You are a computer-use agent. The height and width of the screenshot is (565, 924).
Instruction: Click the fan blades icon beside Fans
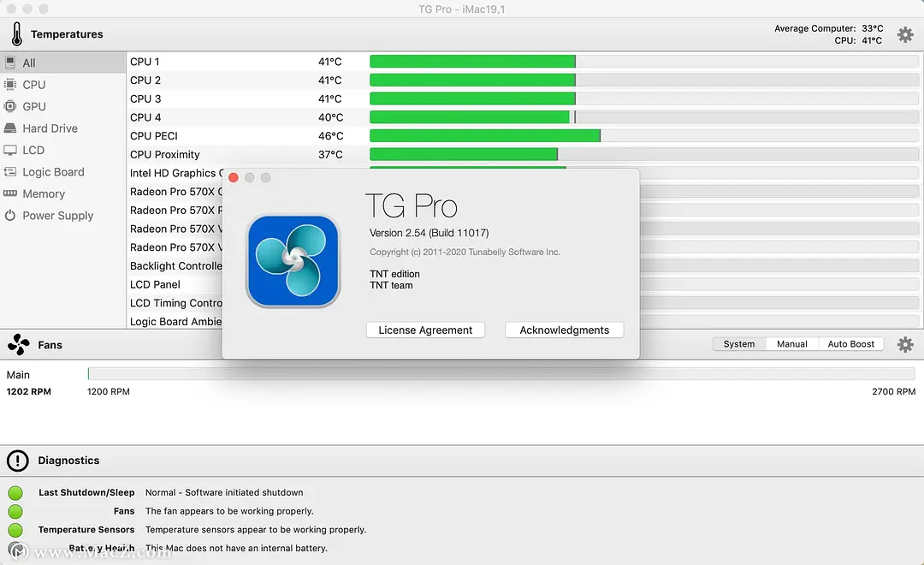coord(18,344)
